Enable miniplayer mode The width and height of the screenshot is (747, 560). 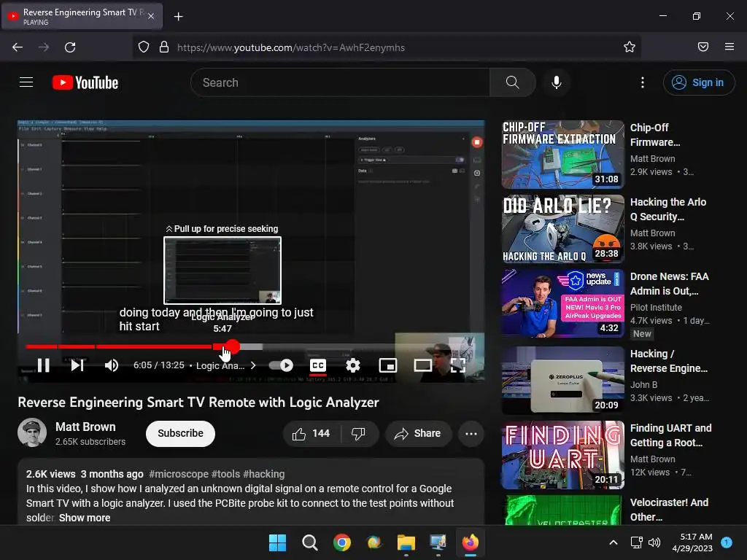pos(388,365)
